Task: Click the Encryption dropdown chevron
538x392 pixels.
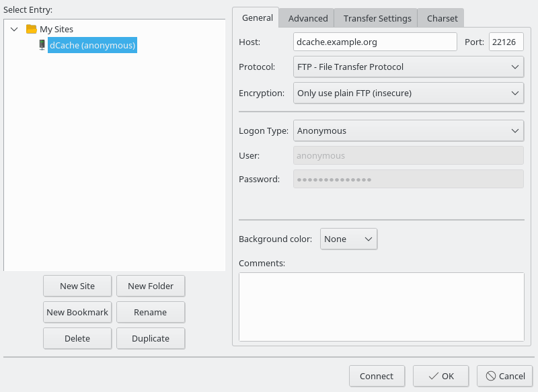Action: (515, 93)
